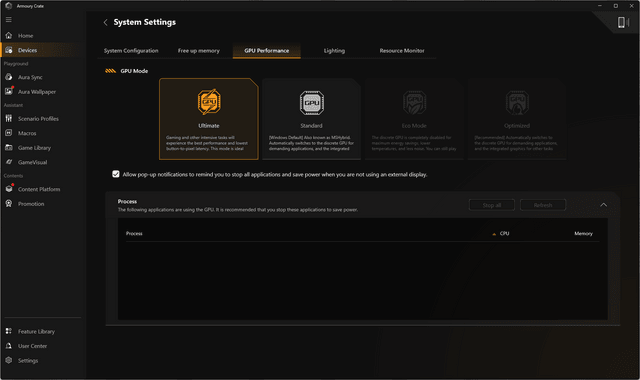Image resolution: width=640 pixels, height=380 pixels.
Task: Switch to Lighting tab
Action: [x=334, y=51]
